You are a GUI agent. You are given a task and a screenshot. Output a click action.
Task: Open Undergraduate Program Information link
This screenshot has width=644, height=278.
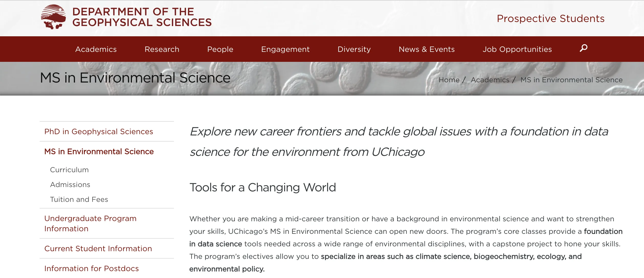(x=90, y=223)
